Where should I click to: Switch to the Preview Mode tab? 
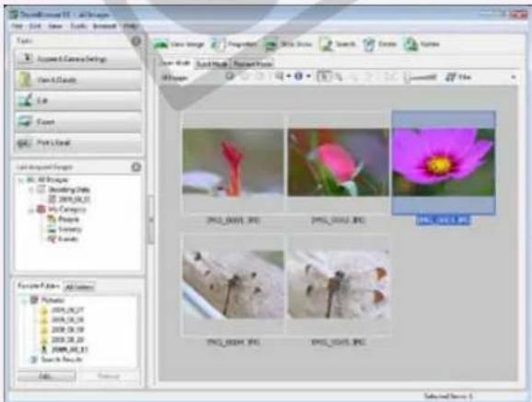click(x=253, y=64)
